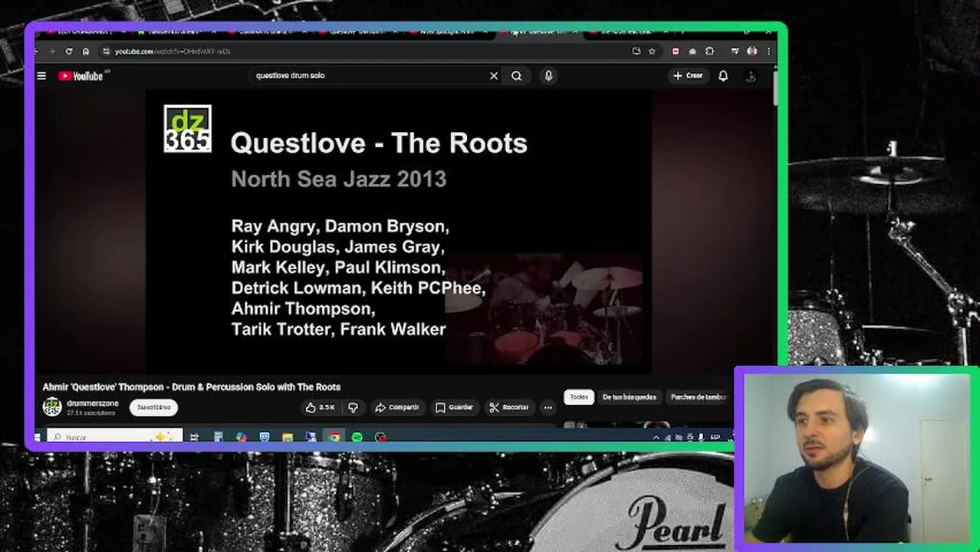Subscribe to drummerszone via Suscribirse

(x=153, y=407)
